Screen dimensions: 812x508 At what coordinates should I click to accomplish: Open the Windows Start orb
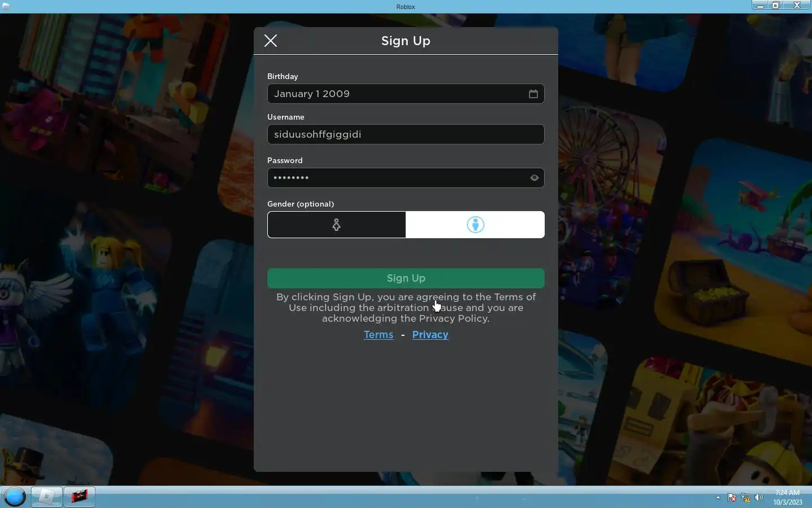[15, 497]
